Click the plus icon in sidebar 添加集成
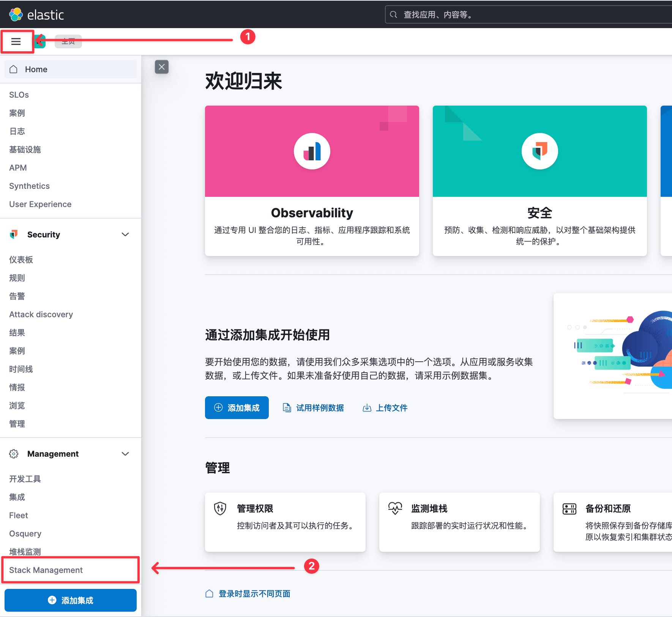The image size is (672, 617). click(x=52, y=600)
